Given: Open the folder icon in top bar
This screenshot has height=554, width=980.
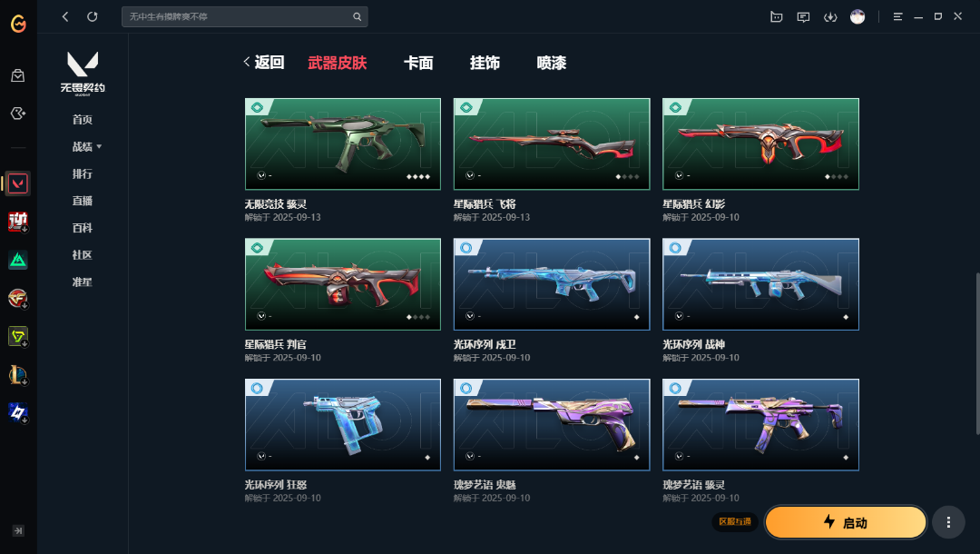Looking at the screenshot, I should (776, 17).
